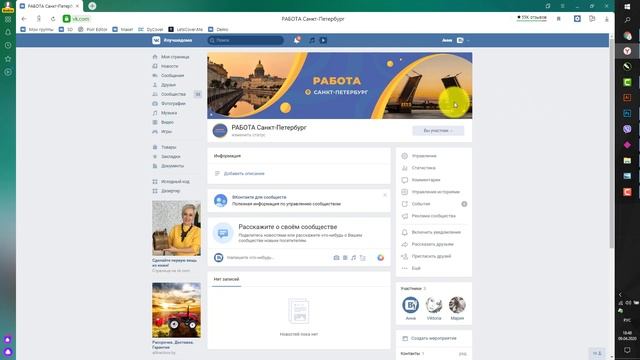Click the browser back arrow

[x=24, y=19]
